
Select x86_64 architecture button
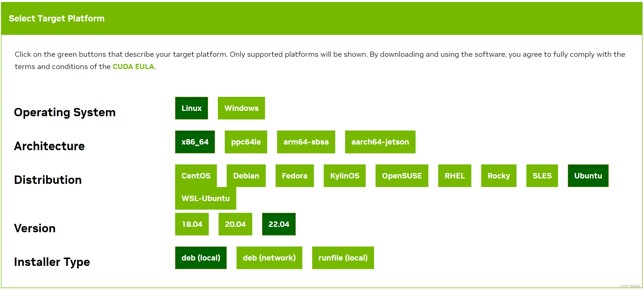coord(195,142)
